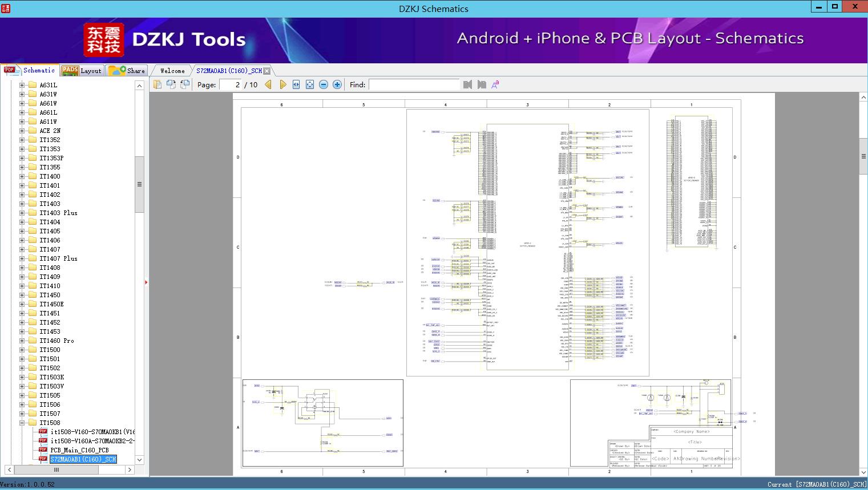Switch to the PADS Layout tab
Viewport: 868px width, 490px height.
tap(82, 71)
